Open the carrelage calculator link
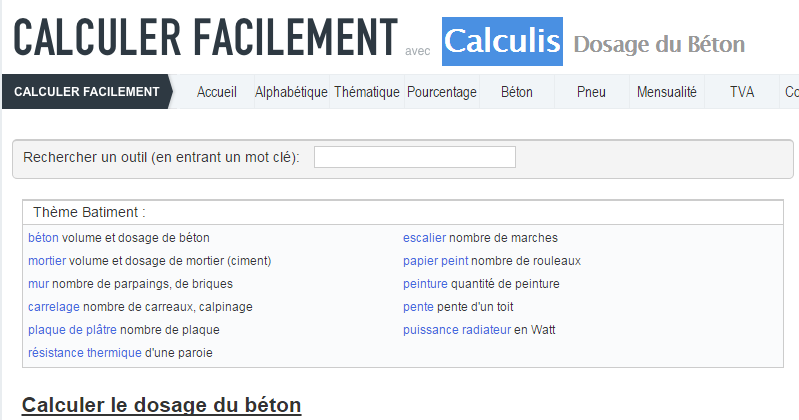799x420 pixels. click(54, 307)
